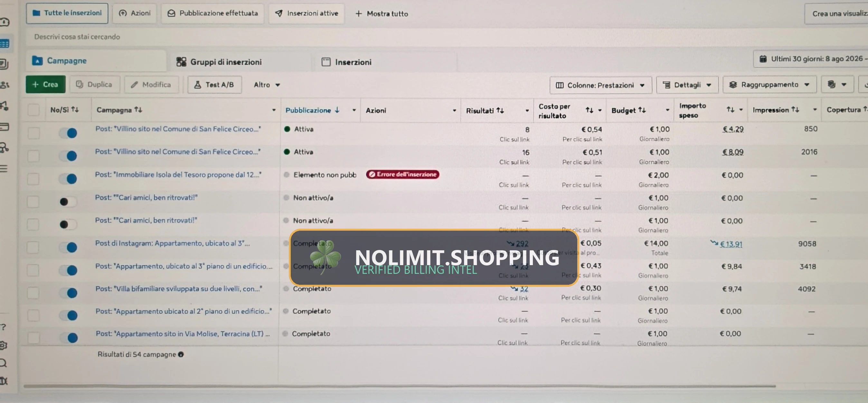
Task: Click Mostra tutto plus option
Action: pos(382,14)
